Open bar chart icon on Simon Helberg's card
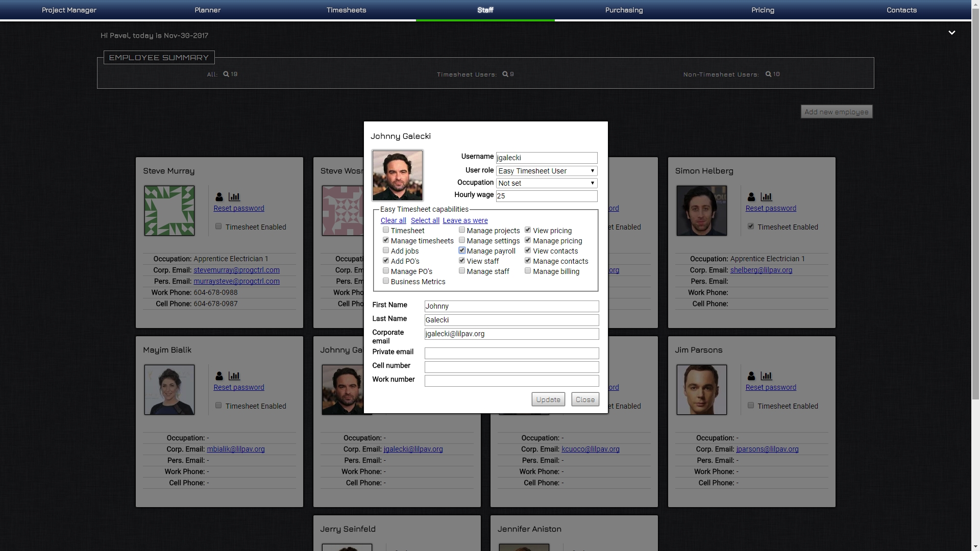Viewport: 980px width, 551px height. (766, 197)
